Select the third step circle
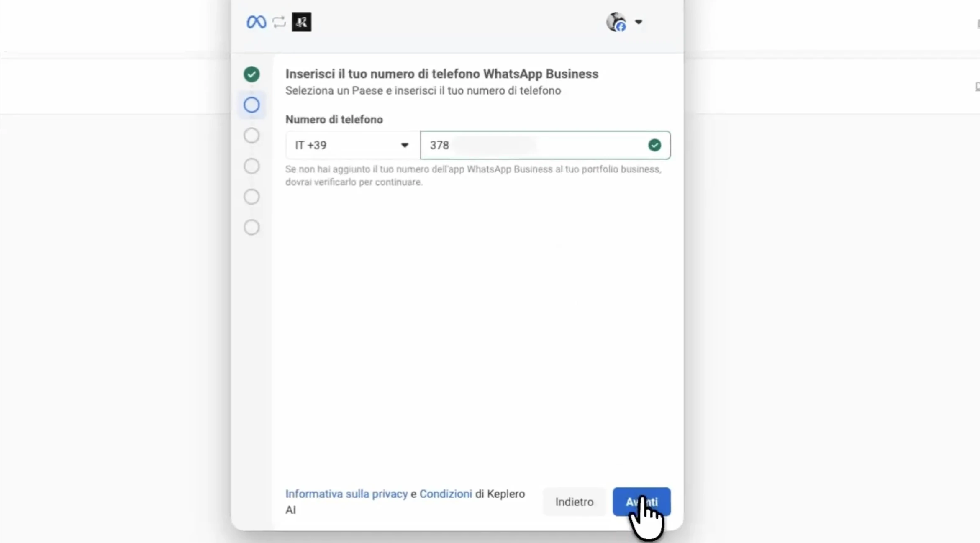Viewport: 980px width, 543px height. pyautogui.click(x=251, y=135)
